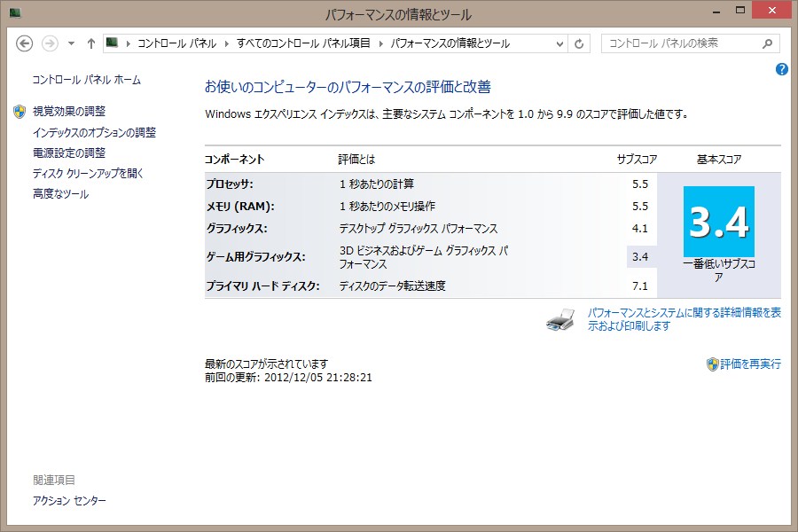
Task: Select メモリ (RAM): row label
Action: [x=240, y=207]
